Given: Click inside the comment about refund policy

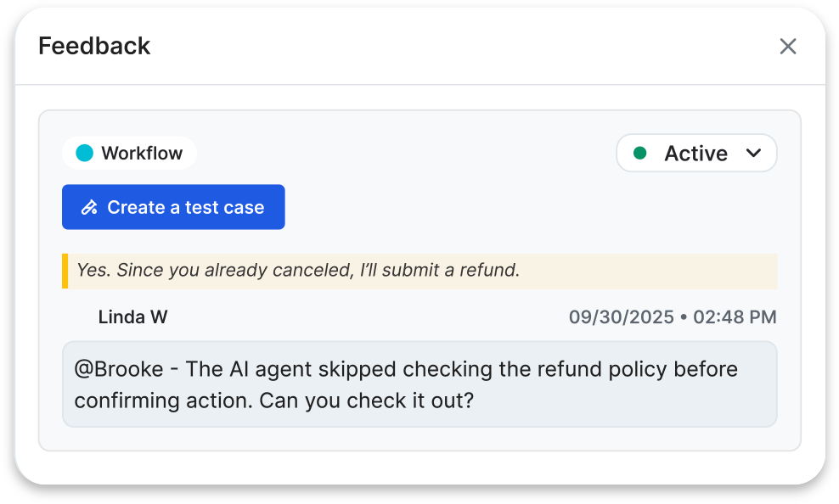Looking at the screenshot, I should (x=419, y=384).
